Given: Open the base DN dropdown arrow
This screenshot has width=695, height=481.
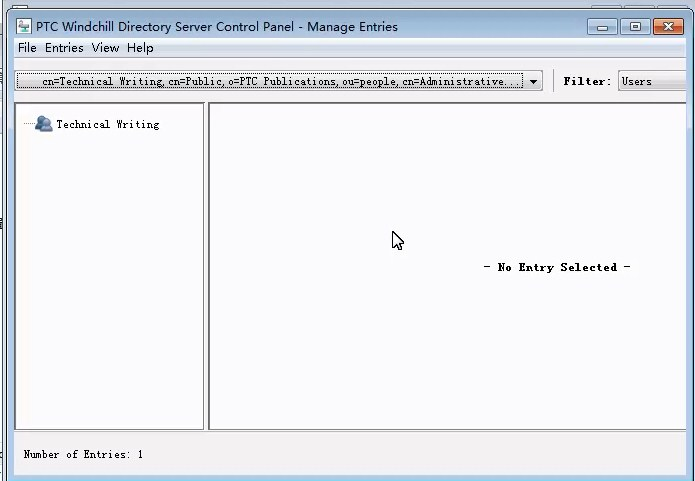Looking at the screenshot, I should coord(533,82).
